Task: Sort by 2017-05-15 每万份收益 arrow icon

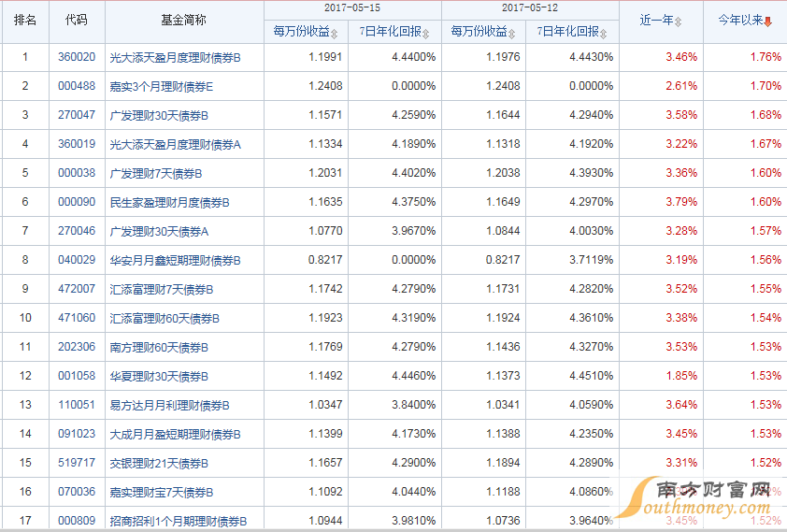Action: pyautogui.click(x=335, y=33)
